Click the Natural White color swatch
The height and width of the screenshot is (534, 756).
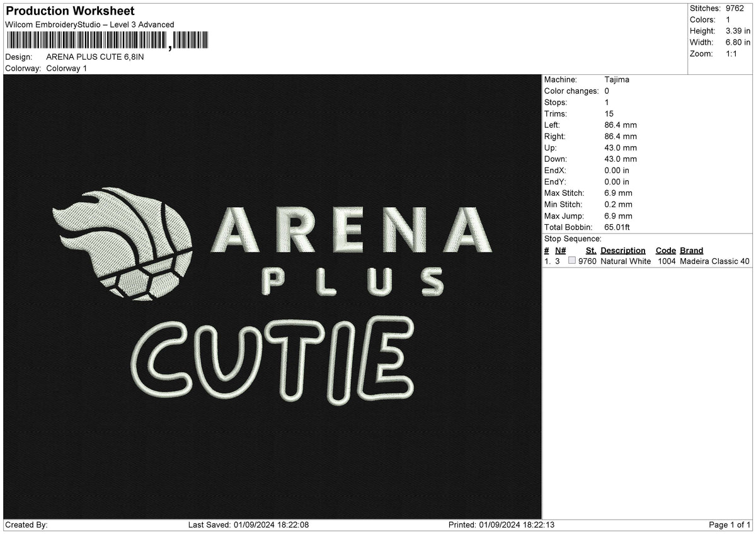point(572,261)
